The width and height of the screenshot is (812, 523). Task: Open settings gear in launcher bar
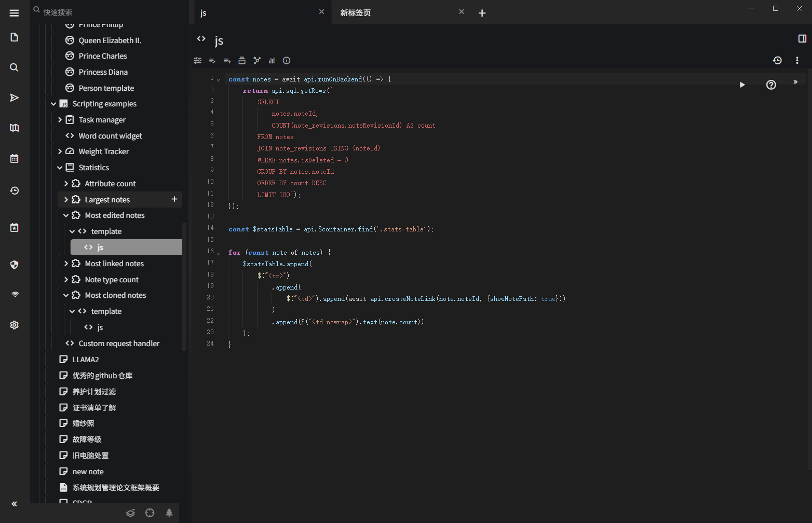point(14,325)
